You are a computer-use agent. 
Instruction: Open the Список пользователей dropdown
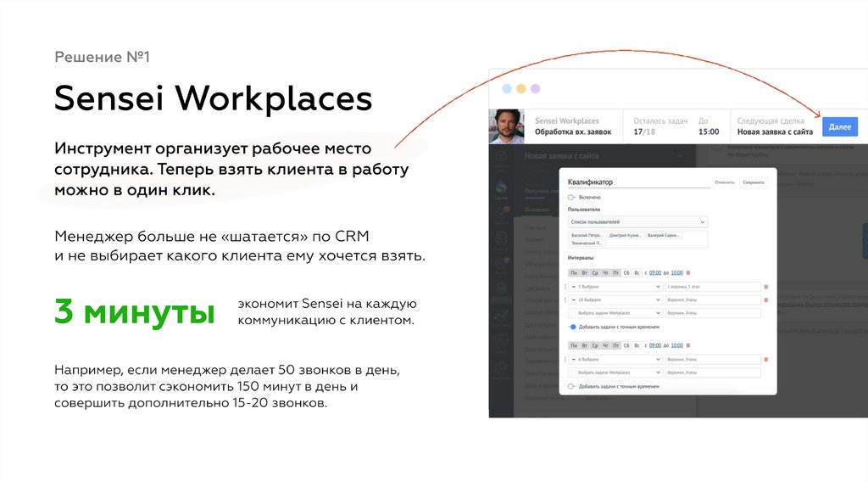pyautogui.click(x=637, y=221)
